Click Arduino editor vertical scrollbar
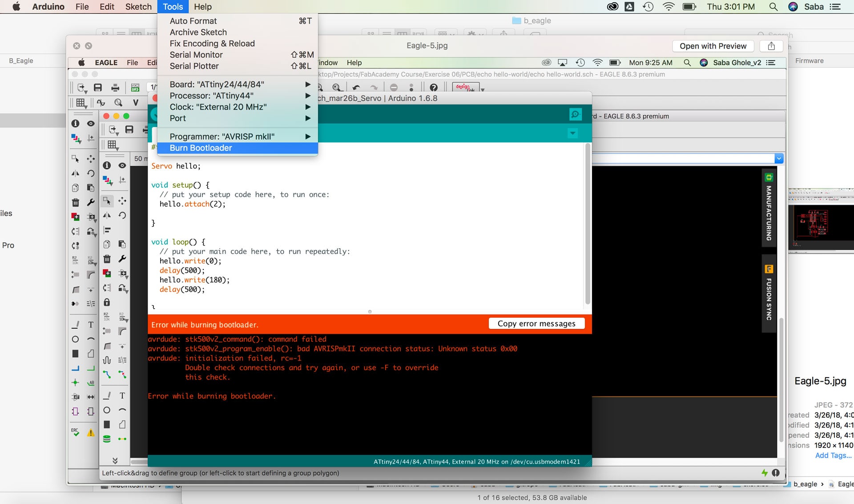The width and height of the screenshot is (854, 504). point(588,225)
